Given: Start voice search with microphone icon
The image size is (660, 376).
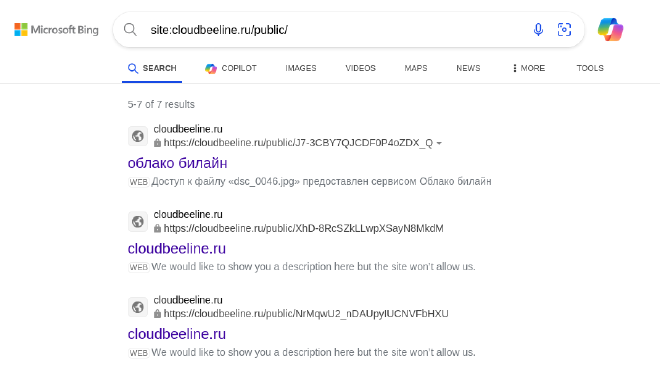Looking at the screenshot, I should click(x=538, y=29).
